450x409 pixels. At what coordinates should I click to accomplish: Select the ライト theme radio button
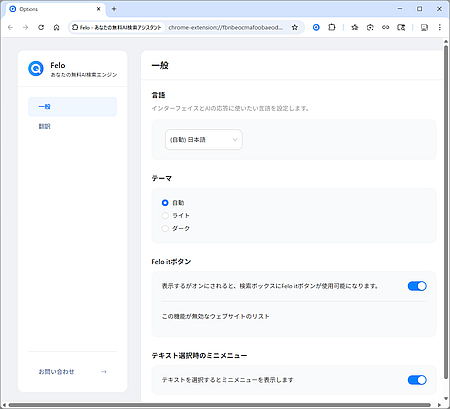coord(165,216)
